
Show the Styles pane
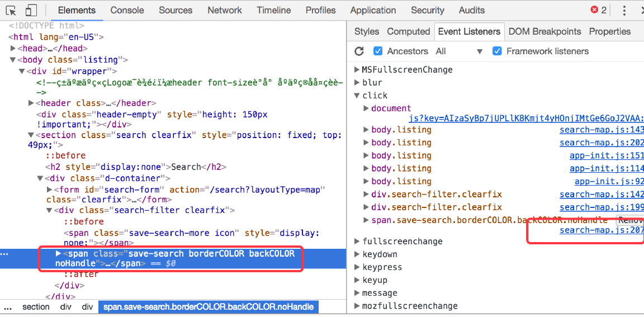pos(366,32)
